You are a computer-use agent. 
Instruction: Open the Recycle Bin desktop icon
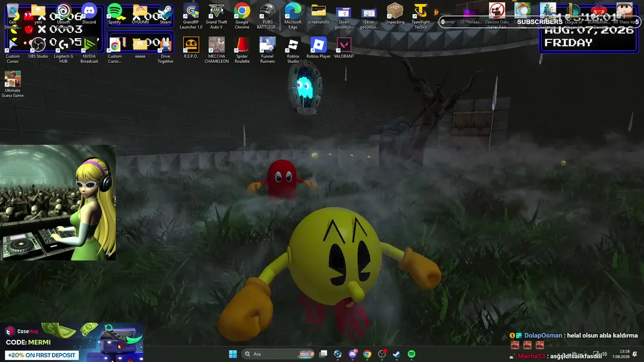click(13, 15)
